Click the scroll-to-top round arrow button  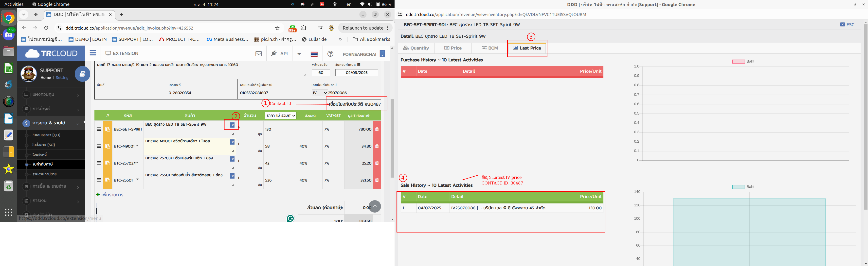(x=375, y=206)
